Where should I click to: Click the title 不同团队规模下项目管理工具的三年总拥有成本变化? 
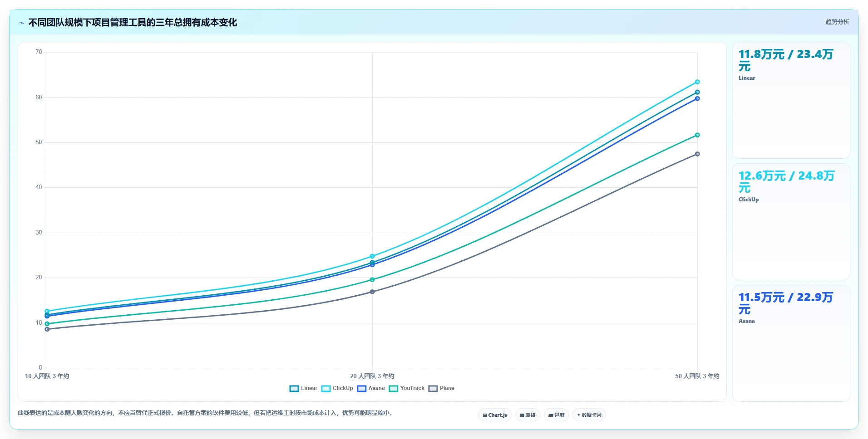[x=133, y=23]
